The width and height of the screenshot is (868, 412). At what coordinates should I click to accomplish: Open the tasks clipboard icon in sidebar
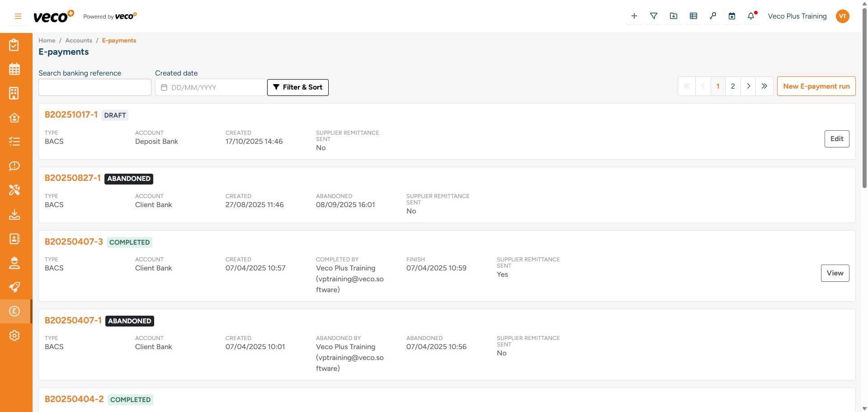click(14, 45)
